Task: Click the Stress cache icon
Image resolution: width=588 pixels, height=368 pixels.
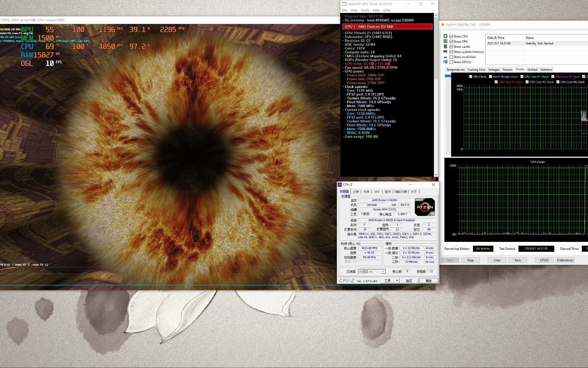Action: [445, 46]
